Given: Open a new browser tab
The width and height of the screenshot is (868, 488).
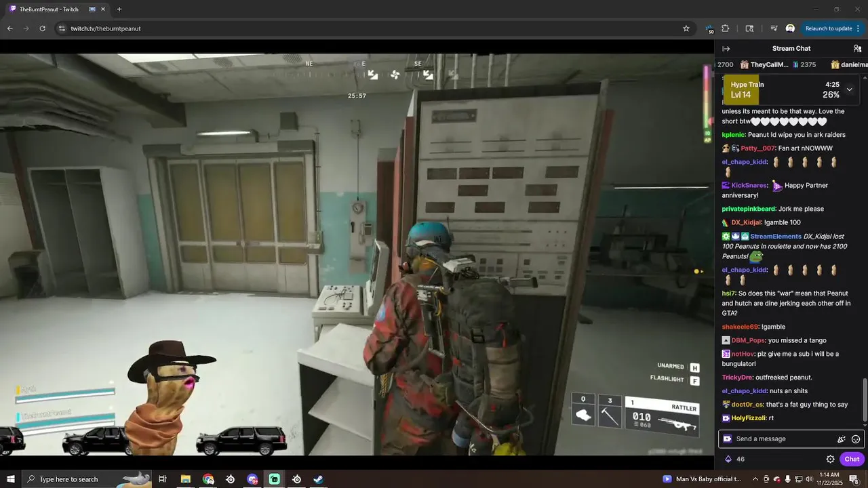Looking at the screenshot, I should tap(119, 9).
